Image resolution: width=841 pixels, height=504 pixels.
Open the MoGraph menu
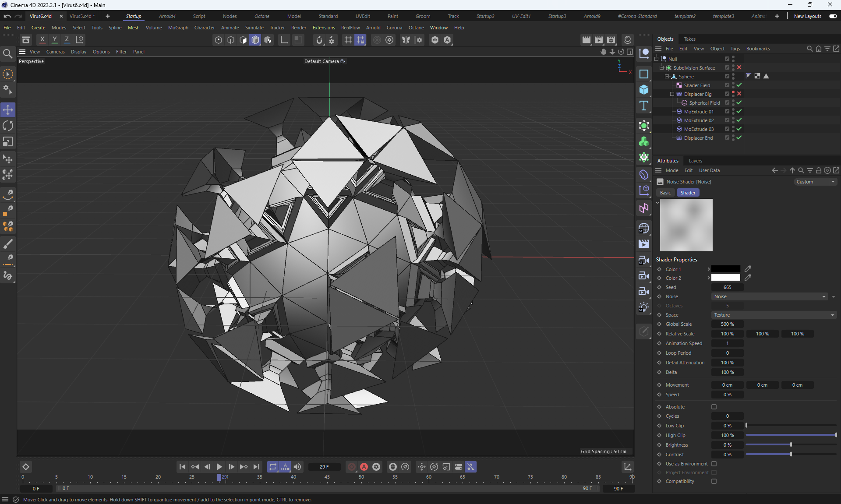(x=178, y=28)
